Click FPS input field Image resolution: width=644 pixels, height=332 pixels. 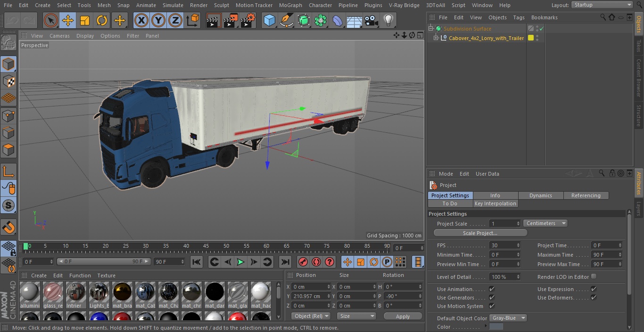tap(505, 245)
